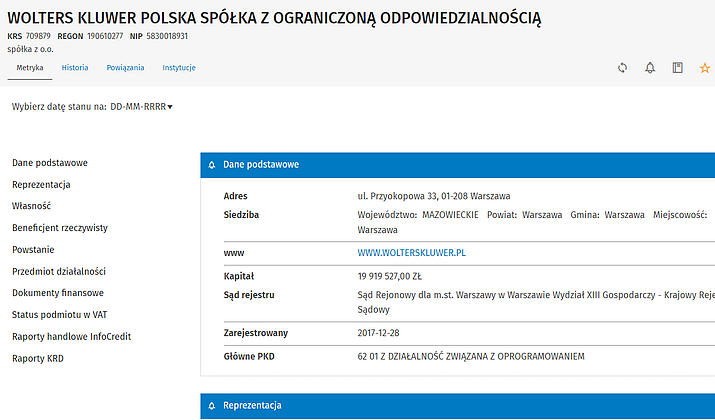
Task: Click the refresh data icon
Action: pyautogui.click(x=622, y=68)
